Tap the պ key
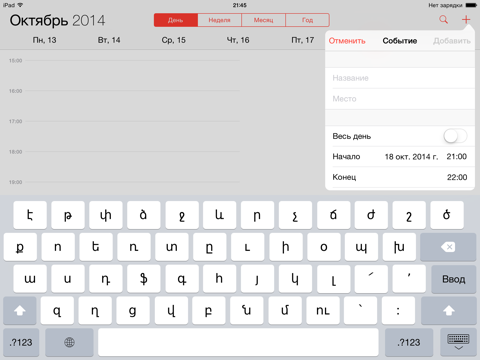The height and width of the screenshot is (360, 480). pyautogui.click(x=361, y=247)
